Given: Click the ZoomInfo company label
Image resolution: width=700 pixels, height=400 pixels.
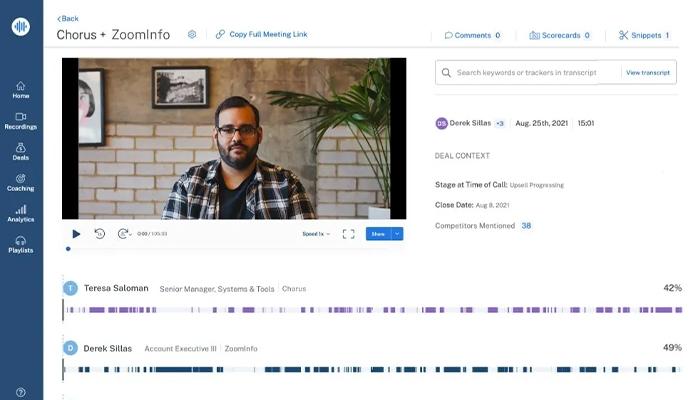Looking at the screenshot, I should tap(241, 349).
